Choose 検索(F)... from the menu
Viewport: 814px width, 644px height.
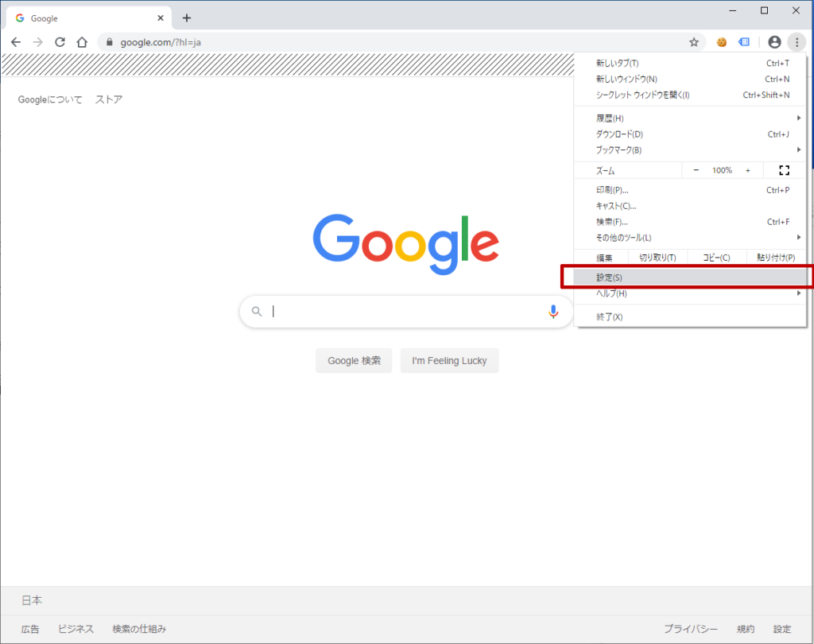[x=690, y=222]
